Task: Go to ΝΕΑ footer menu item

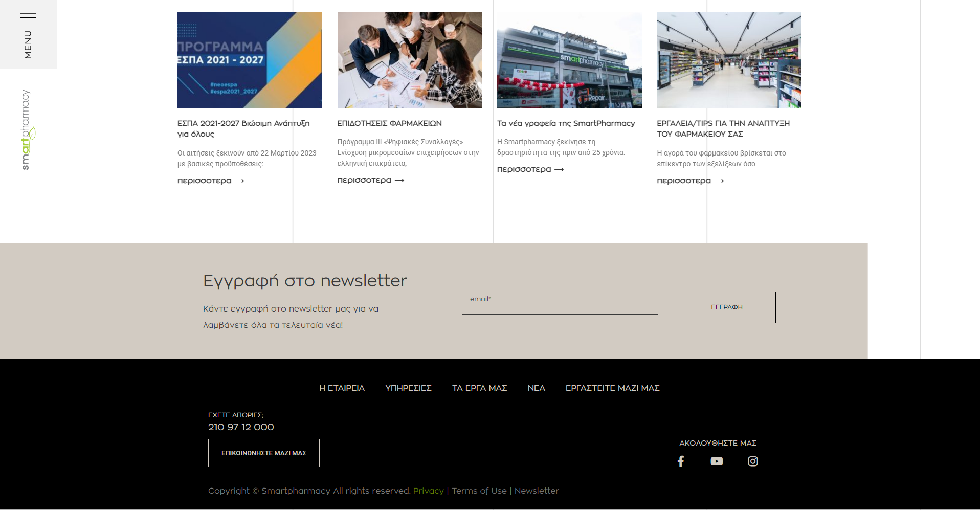Action: (x=536, y=388)
